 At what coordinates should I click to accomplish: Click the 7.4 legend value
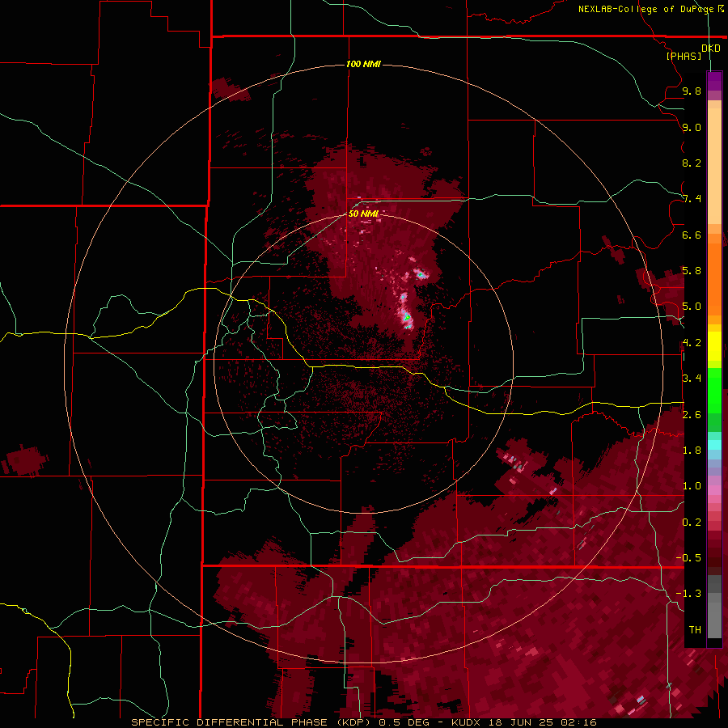(692, 199)
